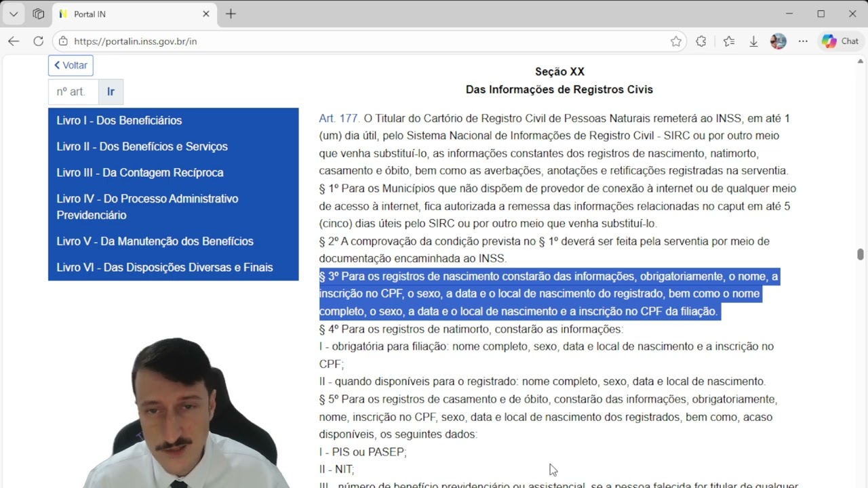View site information lock icon
The image size is (868, 488).
[x=63, y=41]
